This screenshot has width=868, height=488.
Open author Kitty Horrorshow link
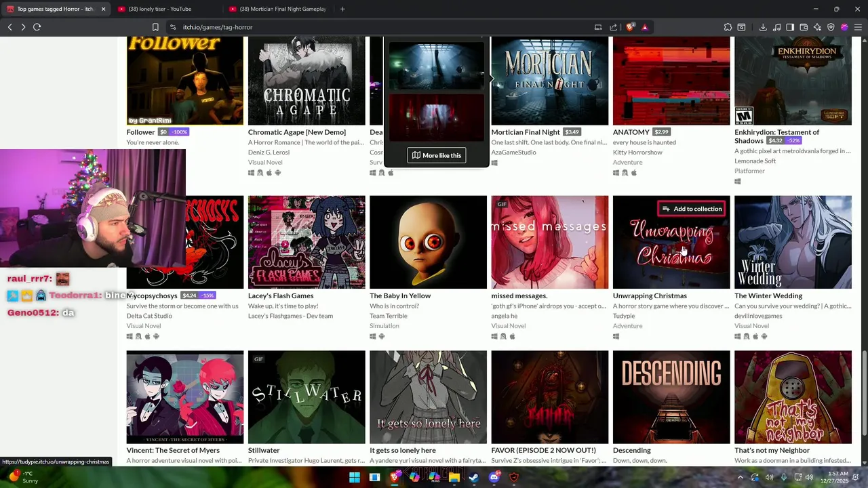coord(637,152)
